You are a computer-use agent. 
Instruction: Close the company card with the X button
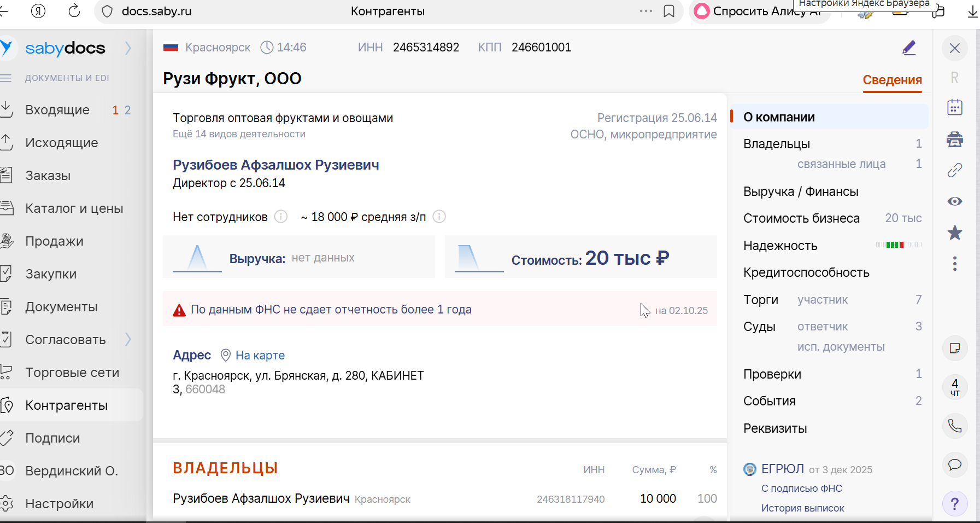(955, 48)
